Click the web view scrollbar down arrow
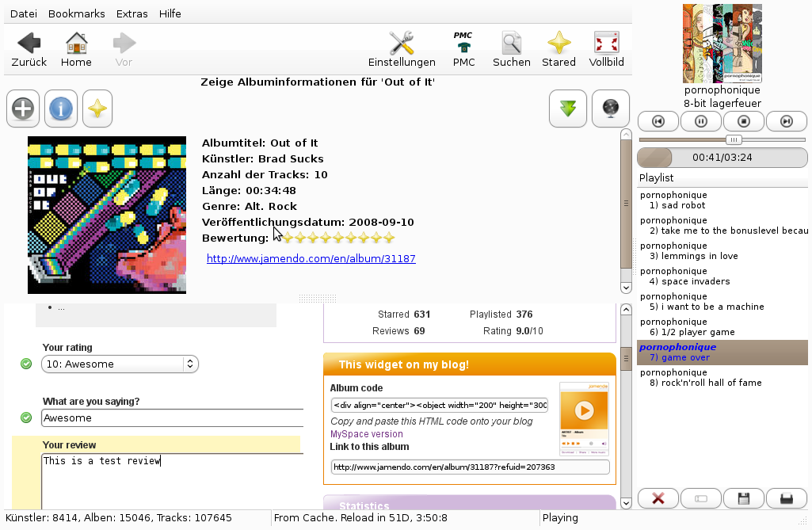Viewport: 812px width, 530px height. pos(626,503)
